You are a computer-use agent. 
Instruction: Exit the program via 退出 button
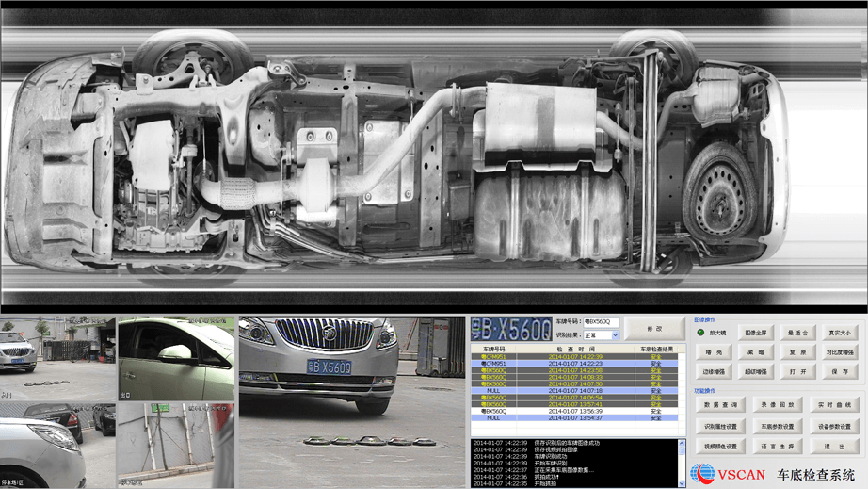835,447
